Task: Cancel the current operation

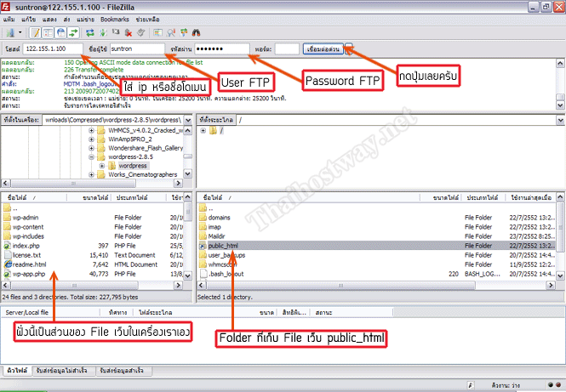Action: pyautogui.click(x=116, y=33)
